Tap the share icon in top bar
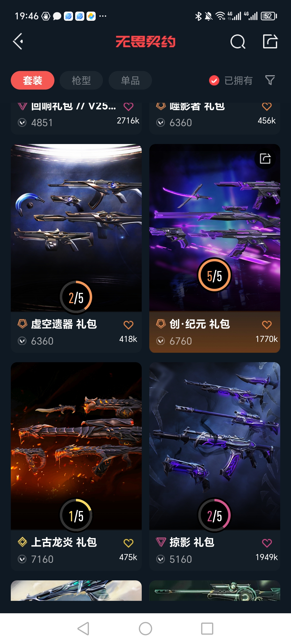 [x=270, y=42]
